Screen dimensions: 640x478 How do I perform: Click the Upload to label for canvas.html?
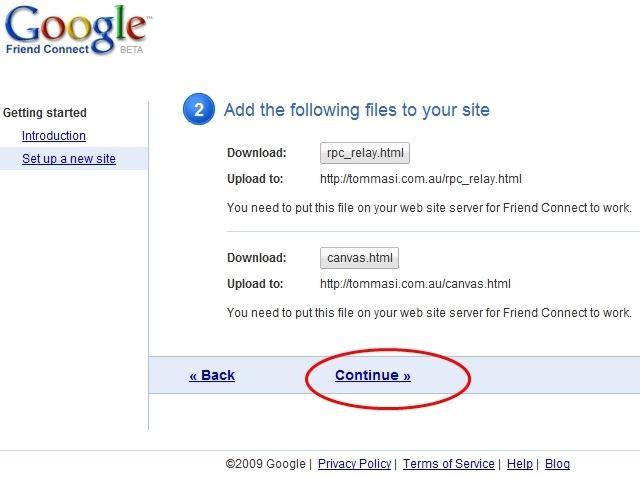pyautogui.click(x=255, y=284)
